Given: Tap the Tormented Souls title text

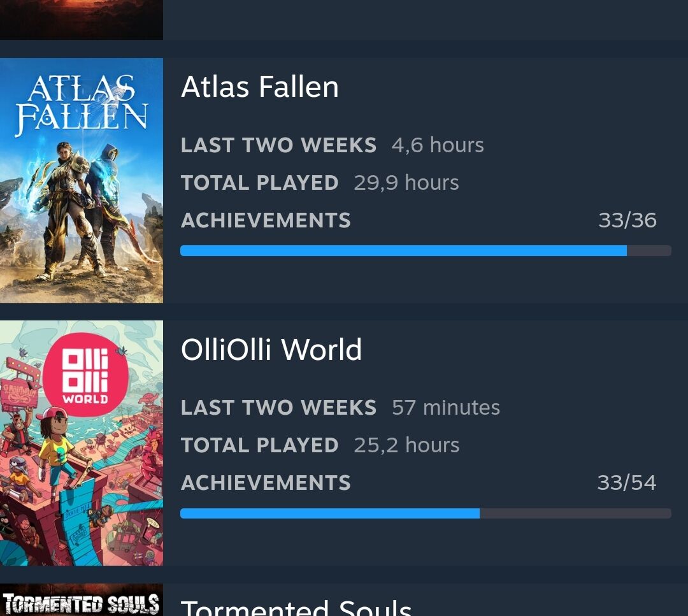Looking at the screenshot, I should pyautogui.click(x=296, y=607).
